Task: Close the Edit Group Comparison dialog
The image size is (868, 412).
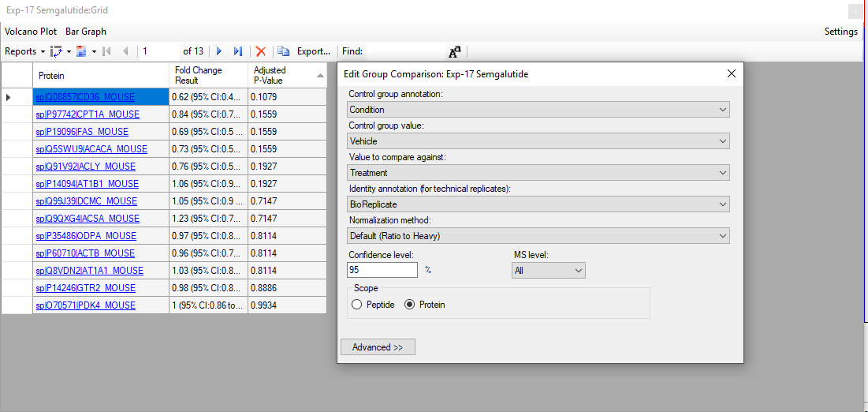Action: 731,73
